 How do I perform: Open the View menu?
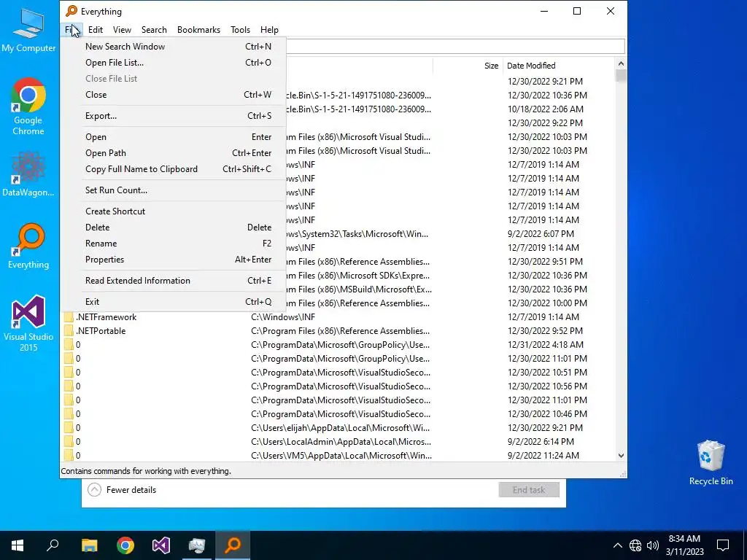coord(122,29)
